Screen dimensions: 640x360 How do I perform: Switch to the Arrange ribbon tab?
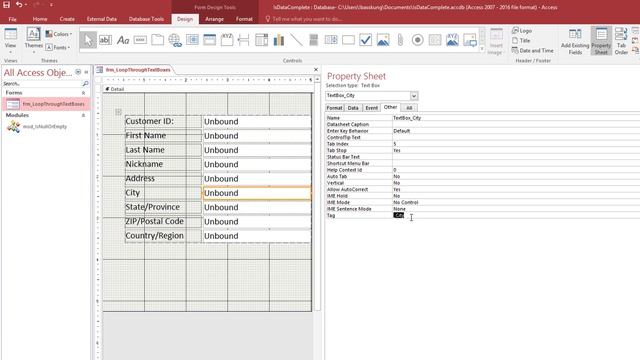(x=214, y=19)
